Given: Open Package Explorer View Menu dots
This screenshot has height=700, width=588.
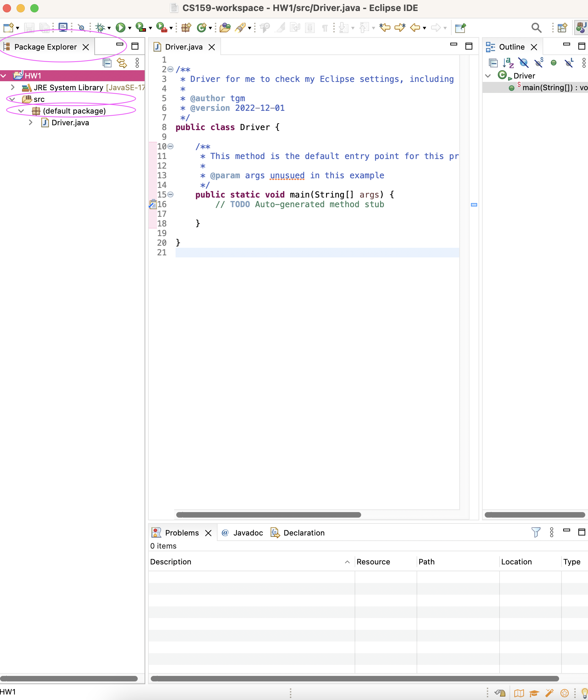Looking at the screenshot, I should coord(137,63).
